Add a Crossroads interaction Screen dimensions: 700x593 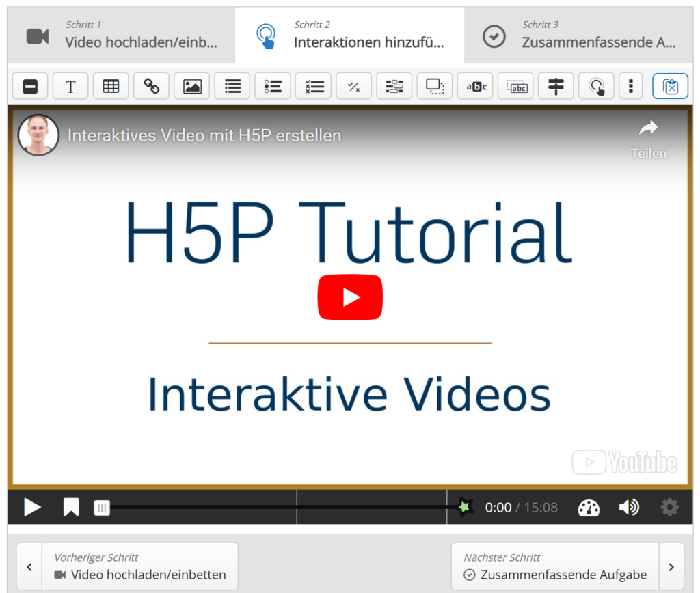(x=556, y=86)
